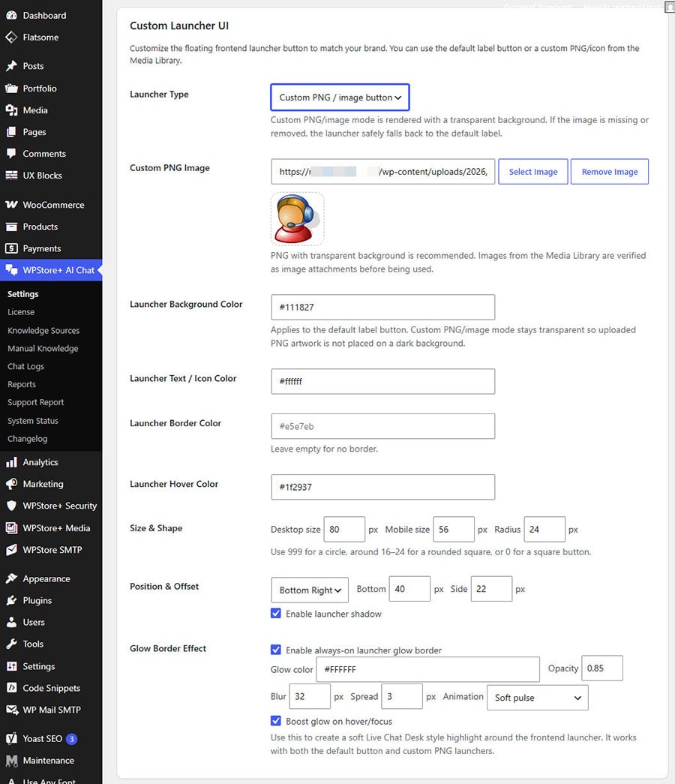Click Launcher Background Color field #111827
The image size is (675, 784).
[383, 307]
